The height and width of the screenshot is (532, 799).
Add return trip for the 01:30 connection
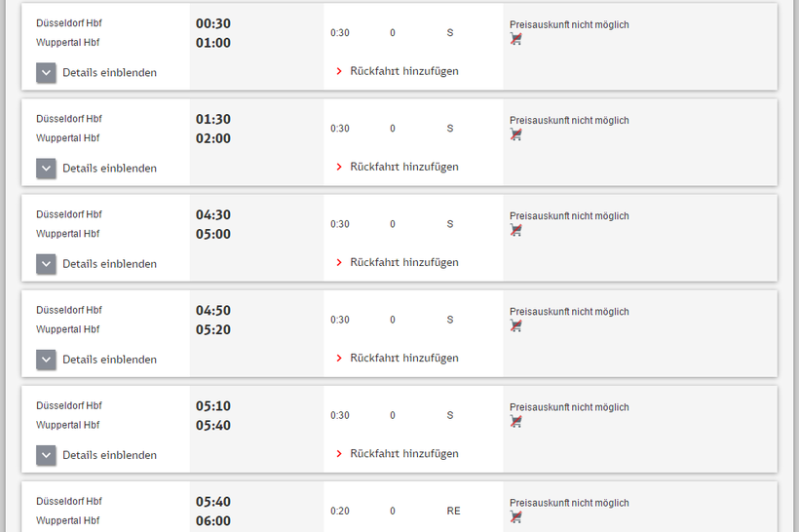click(403, 167)
